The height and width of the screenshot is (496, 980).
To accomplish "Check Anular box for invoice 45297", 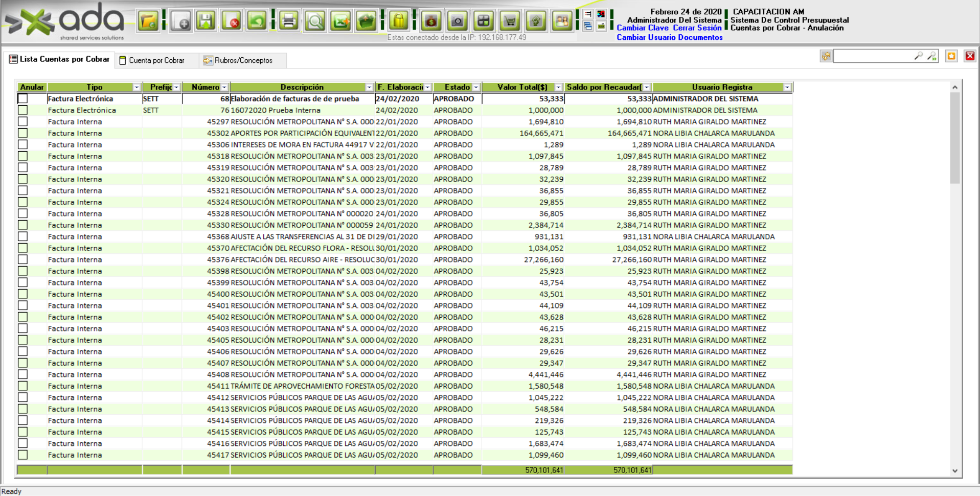I will [x=23, y=122].
